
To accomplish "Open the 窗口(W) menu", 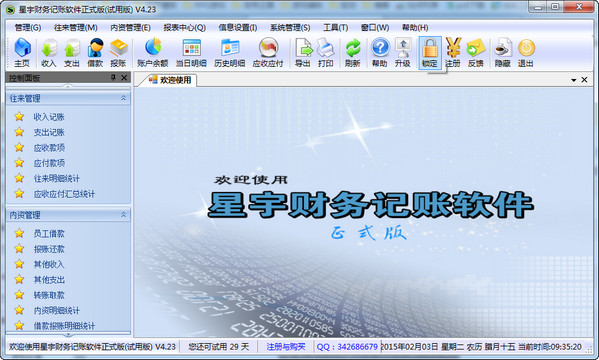I will pyautogui.click(x=375, y=28).
